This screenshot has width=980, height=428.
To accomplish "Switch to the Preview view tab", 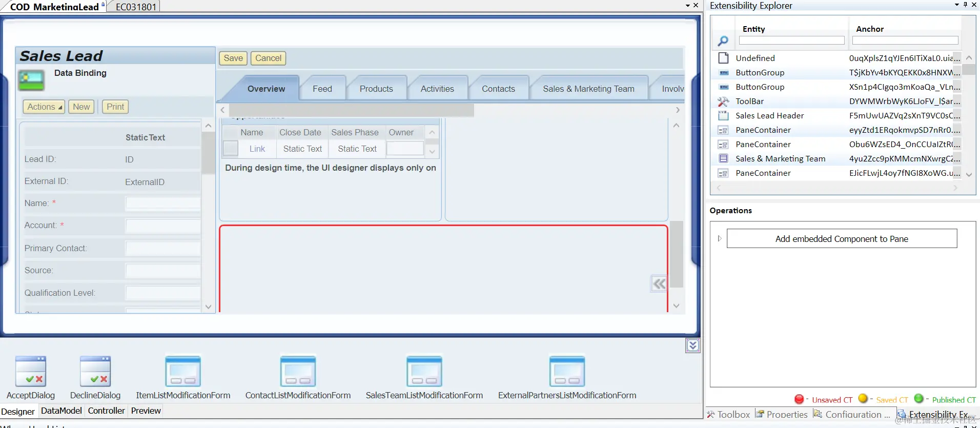I will 146,411.
